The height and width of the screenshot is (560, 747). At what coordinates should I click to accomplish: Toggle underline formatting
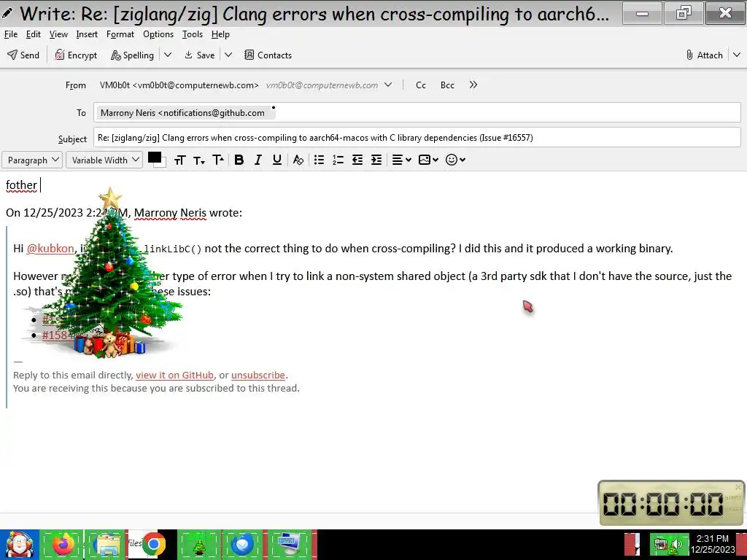pos(276,160)
